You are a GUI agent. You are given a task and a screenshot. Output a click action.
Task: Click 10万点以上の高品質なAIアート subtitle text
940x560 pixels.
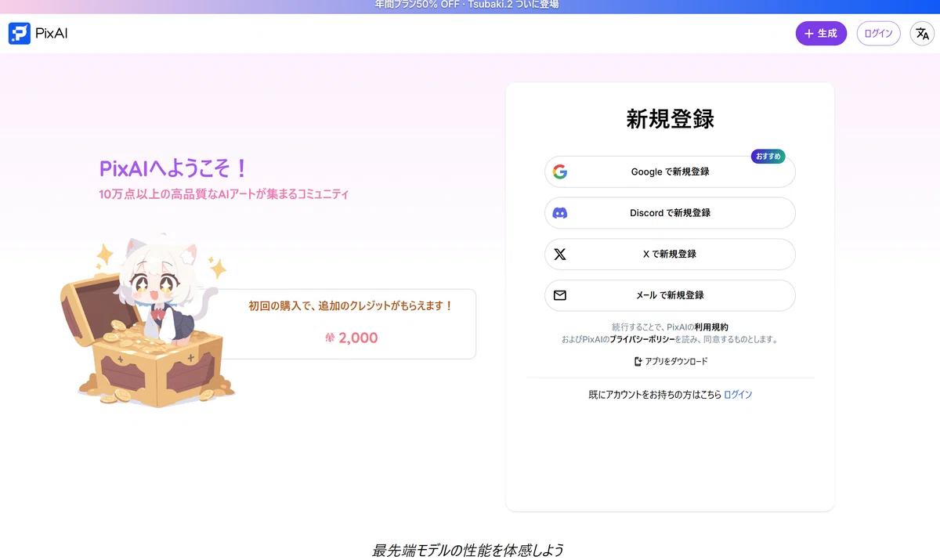click(224, 194)
